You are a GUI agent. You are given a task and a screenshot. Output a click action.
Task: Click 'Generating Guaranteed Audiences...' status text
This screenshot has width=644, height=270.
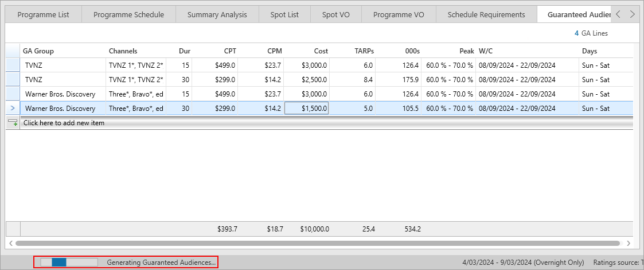click(x=161, y=262)
